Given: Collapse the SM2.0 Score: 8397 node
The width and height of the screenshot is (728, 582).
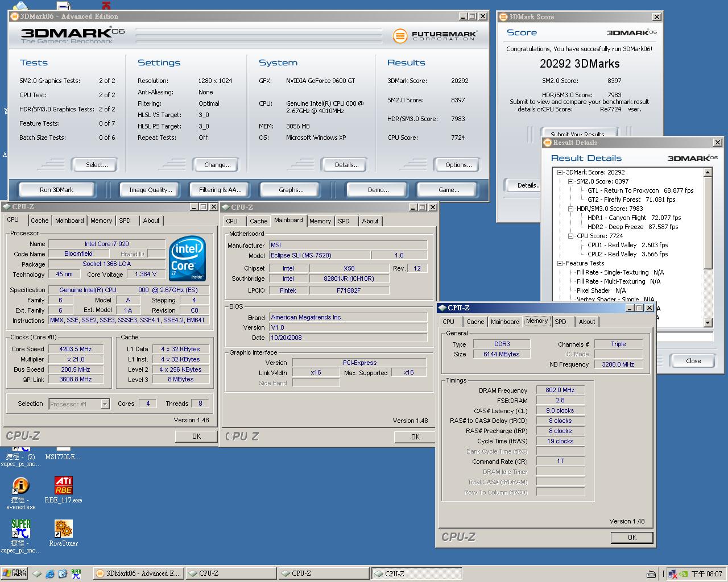Looking at the screenshot, I should click(x=570, y=181).
